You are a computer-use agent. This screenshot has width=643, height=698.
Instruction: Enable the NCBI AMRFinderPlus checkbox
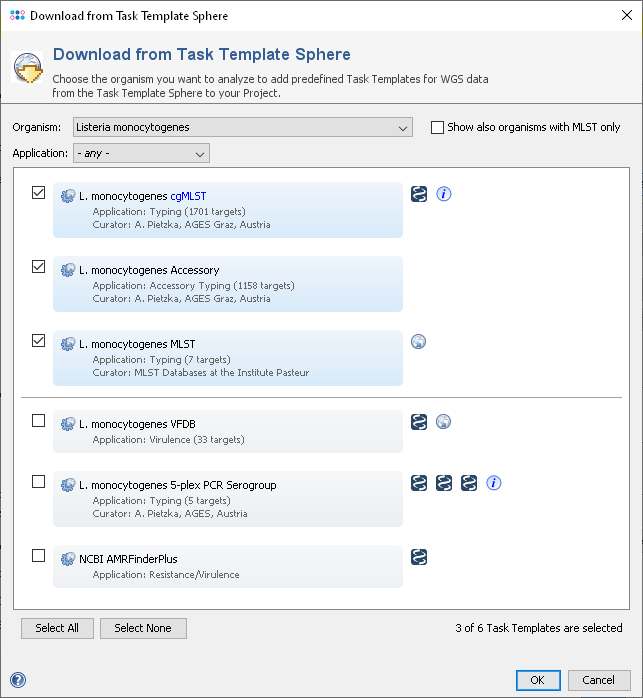pos(38,556)
